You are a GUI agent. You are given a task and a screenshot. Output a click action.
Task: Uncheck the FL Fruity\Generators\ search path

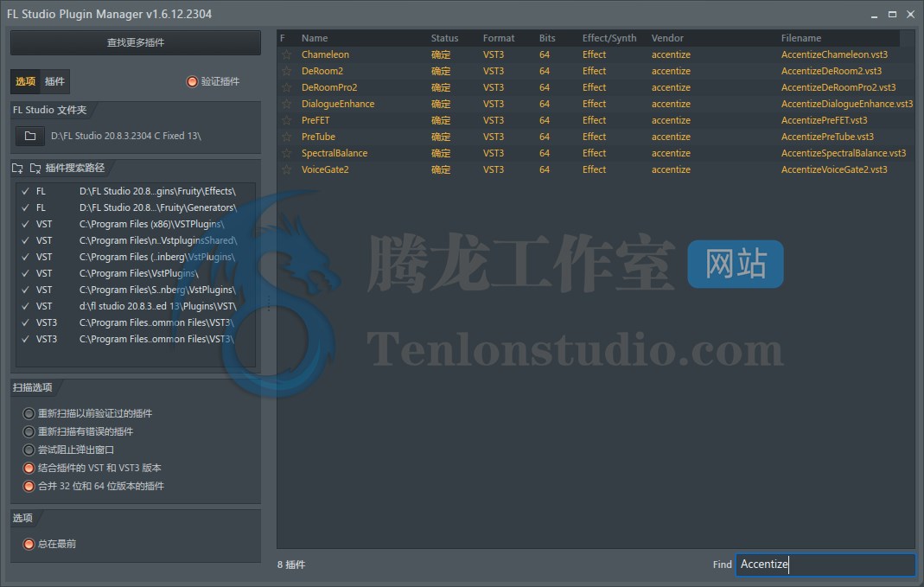25,208
